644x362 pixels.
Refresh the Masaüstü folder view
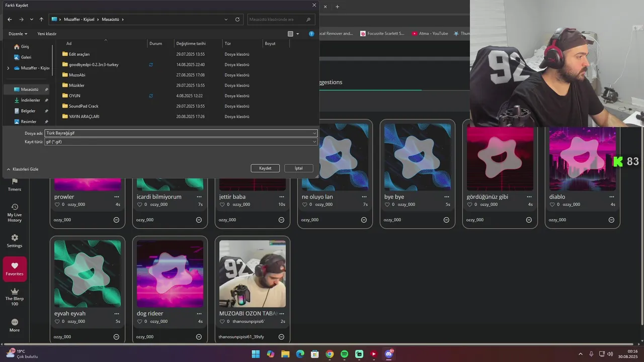click(x=237, y=20)
